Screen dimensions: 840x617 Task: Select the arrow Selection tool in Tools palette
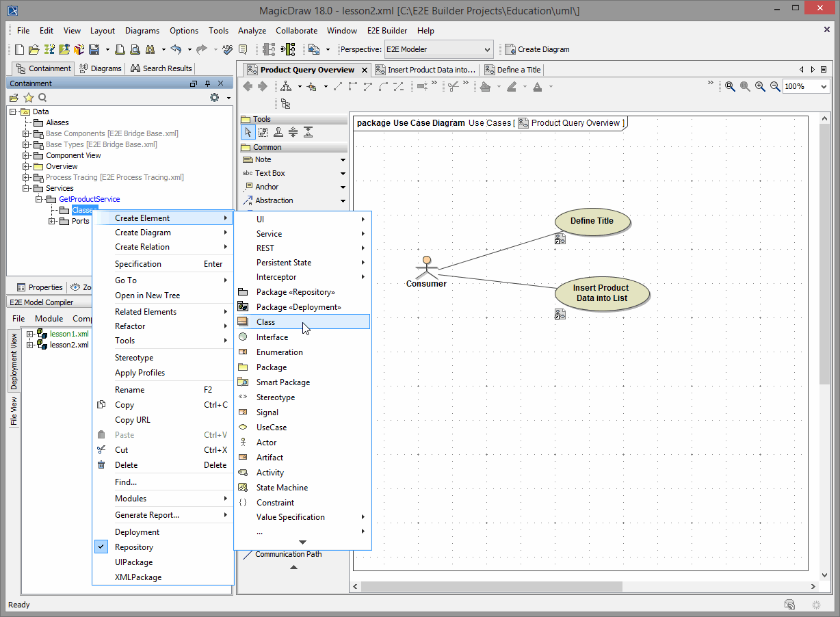(x=248, y=133)
